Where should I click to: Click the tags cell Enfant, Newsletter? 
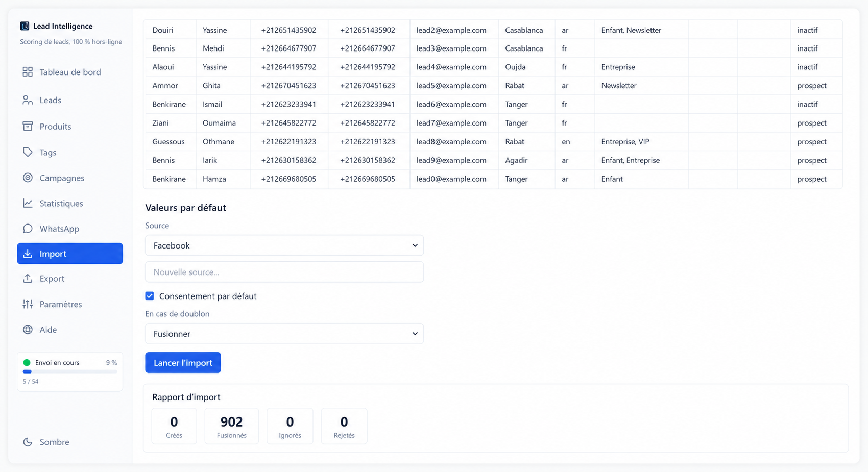pos(631,30)
